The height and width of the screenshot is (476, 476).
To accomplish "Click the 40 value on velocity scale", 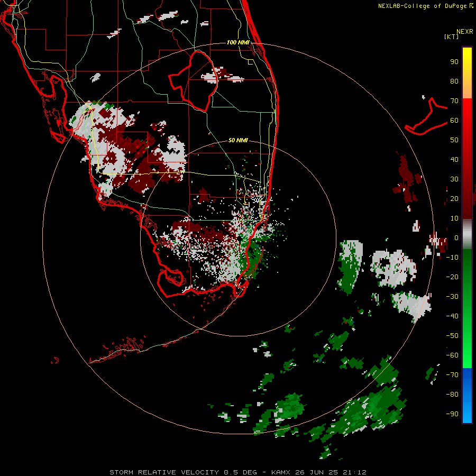I will (x=454, y=160).
